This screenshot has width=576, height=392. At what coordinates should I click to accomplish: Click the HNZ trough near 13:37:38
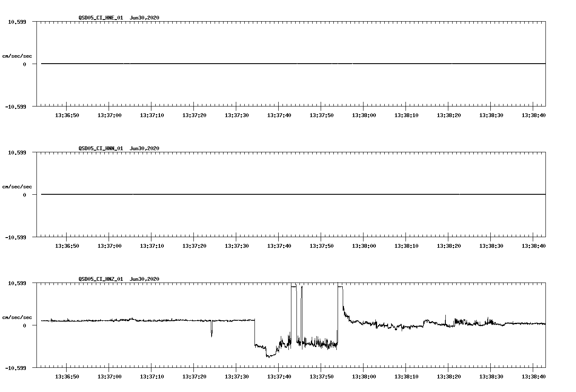270,355
